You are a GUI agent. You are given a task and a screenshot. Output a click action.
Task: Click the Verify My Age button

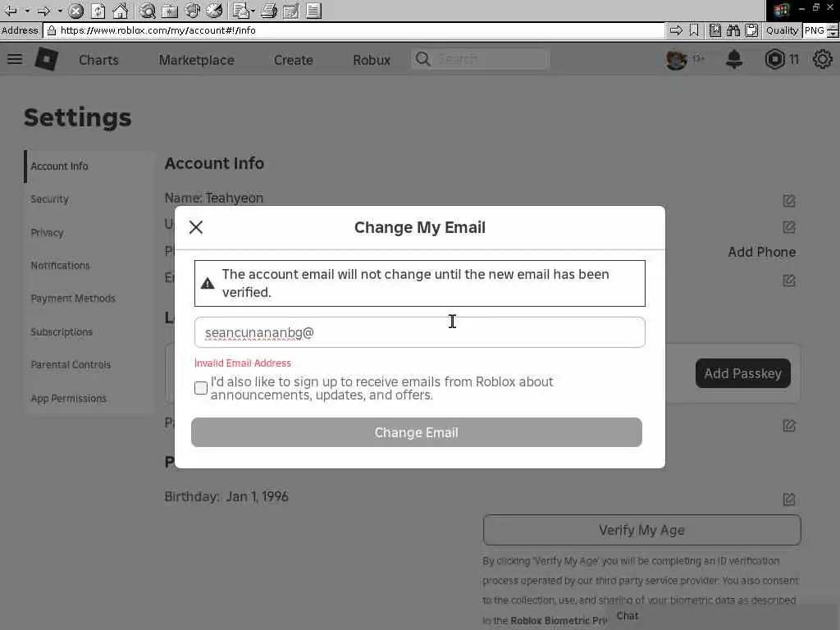(x=641, y=531)
